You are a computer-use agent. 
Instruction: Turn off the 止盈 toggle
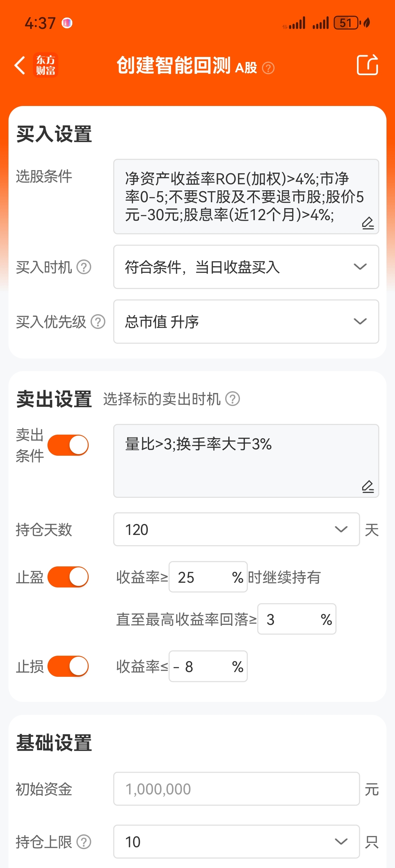(x=68, y=577)
